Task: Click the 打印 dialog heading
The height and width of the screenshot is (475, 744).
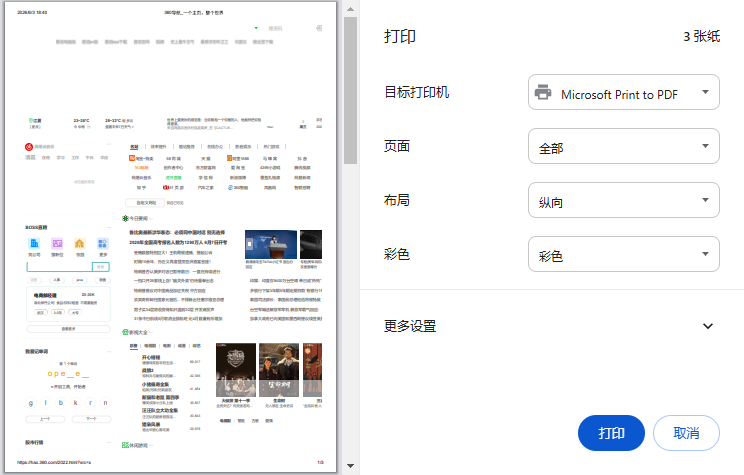Action: click(400, 37)
